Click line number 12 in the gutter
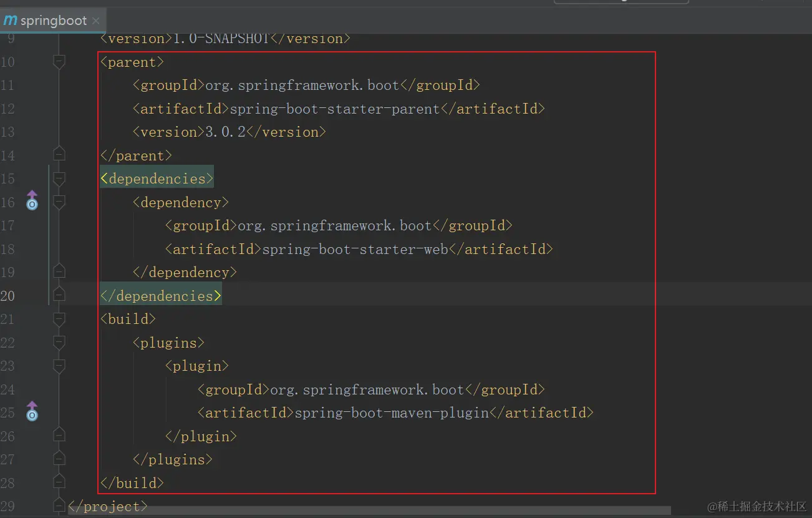 [x=7, y=109]
